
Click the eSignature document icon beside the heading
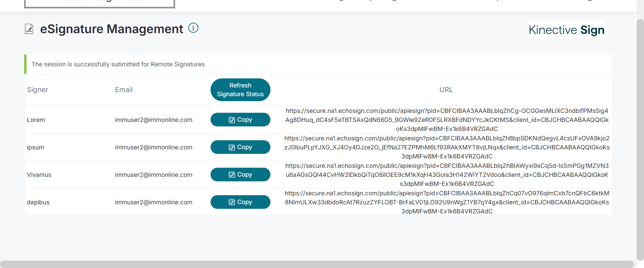(x=29, y=29)
